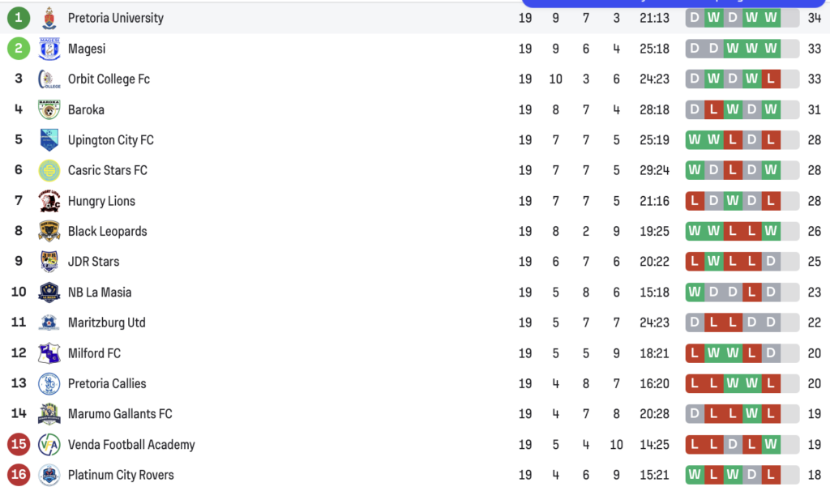Click the Platinum City Rovers crest
This screenshot has width=830, height=504.
pyautogui.click(x=49, y=475)
